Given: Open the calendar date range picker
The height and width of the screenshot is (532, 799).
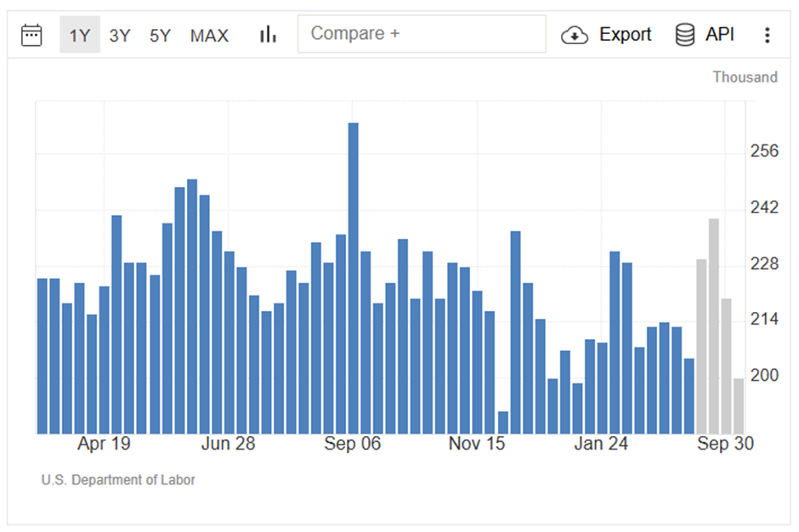Looking at the screenshot, I should (x=31, y=35).
